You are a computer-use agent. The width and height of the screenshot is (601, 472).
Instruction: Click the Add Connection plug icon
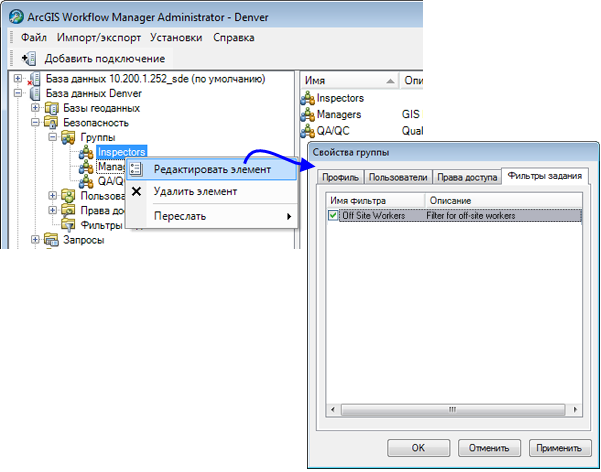[28, 59]
